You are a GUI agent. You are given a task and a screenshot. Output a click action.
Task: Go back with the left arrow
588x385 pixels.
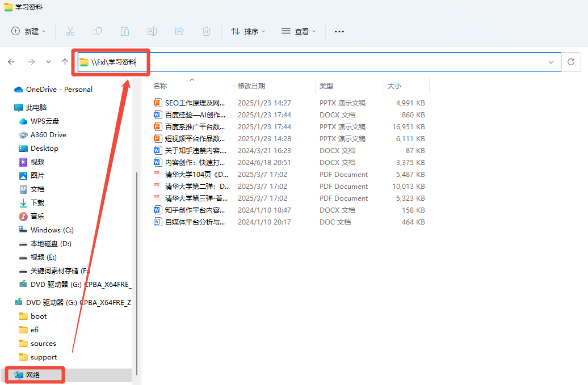tap(11, 62)
